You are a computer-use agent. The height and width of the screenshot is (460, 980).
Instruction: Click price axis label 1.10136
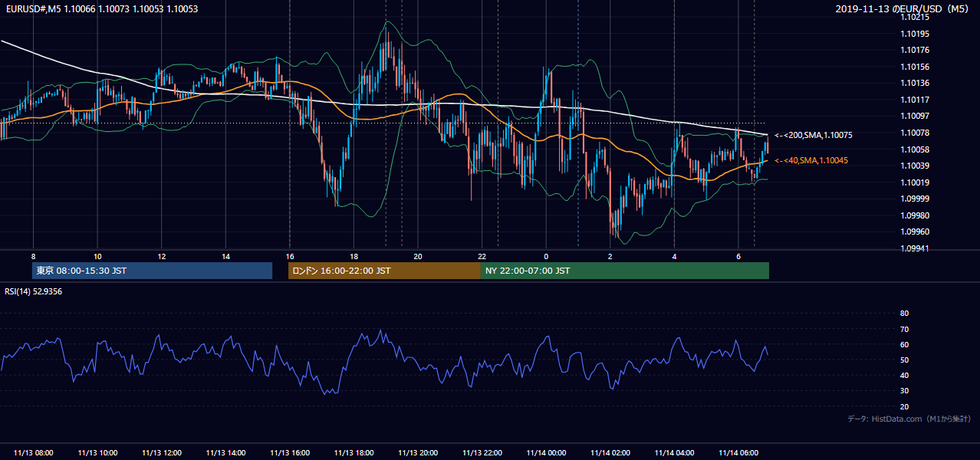916,83
